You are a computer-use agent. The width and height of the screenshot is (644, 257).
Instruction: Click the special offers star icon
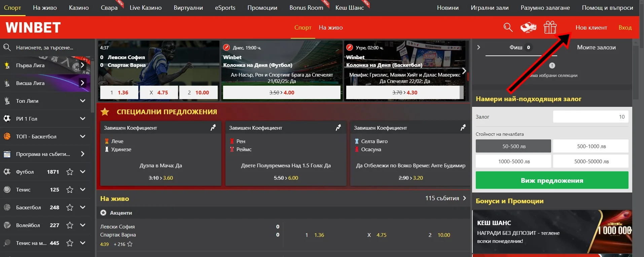[105, 112]
